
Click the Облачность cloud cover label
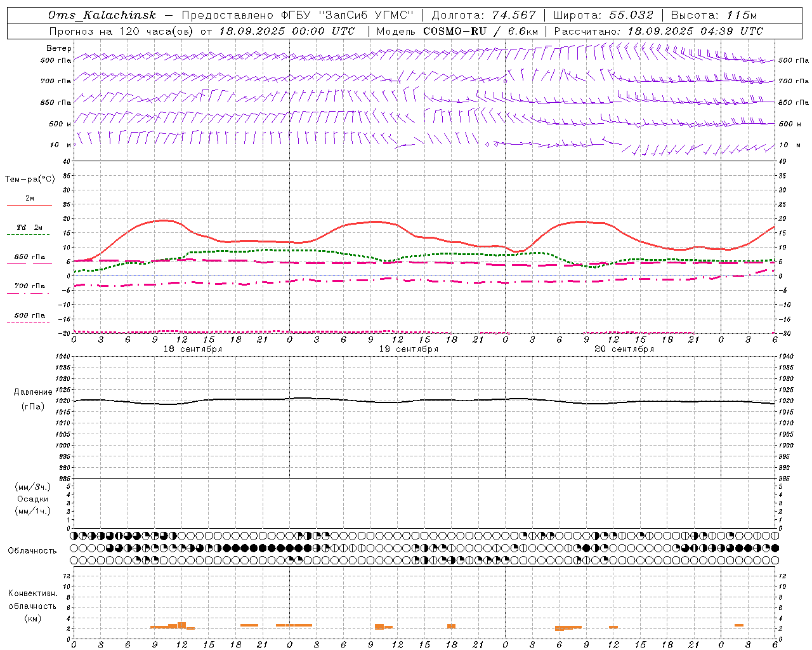(32, 550)
